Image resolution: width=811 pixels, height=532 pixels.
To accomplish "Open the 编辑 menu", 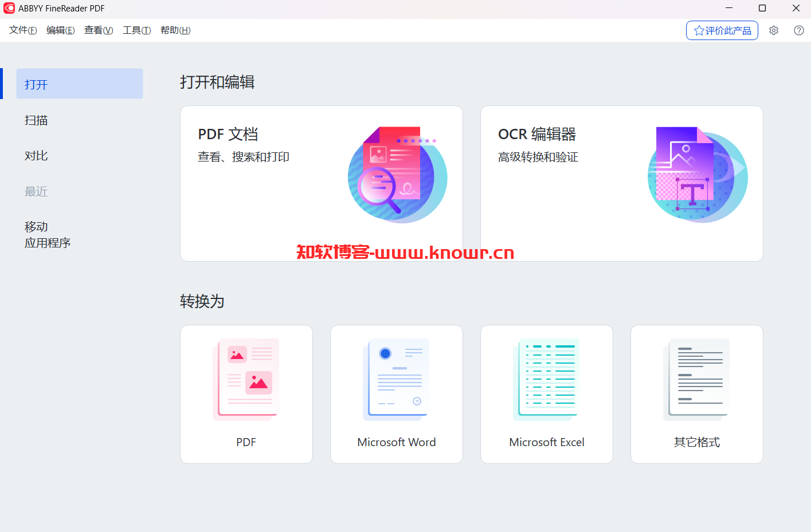I will click(61, 30).
